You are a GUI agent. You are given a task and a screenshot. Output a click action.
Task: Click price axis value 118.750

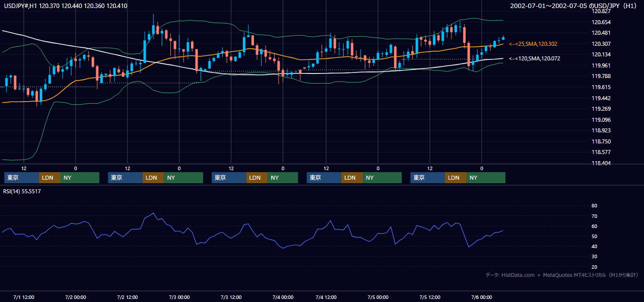602,141
